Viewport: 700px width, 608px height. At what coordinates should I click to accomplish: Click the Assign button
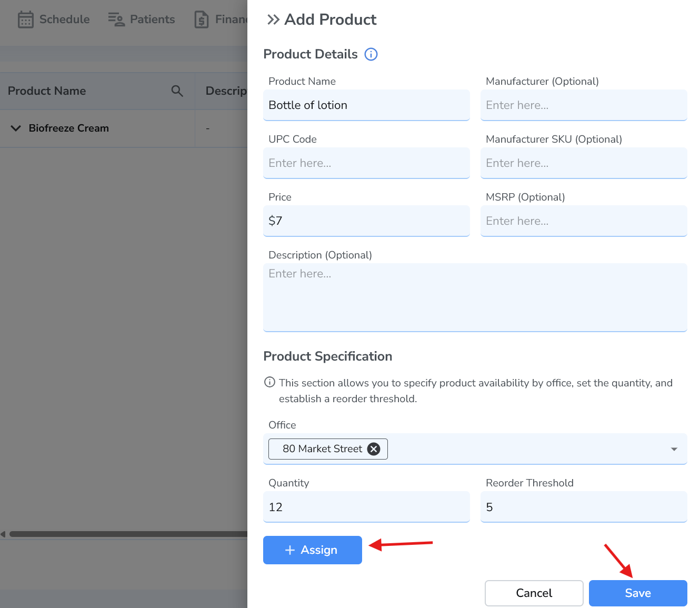click(x=312, y=550)
